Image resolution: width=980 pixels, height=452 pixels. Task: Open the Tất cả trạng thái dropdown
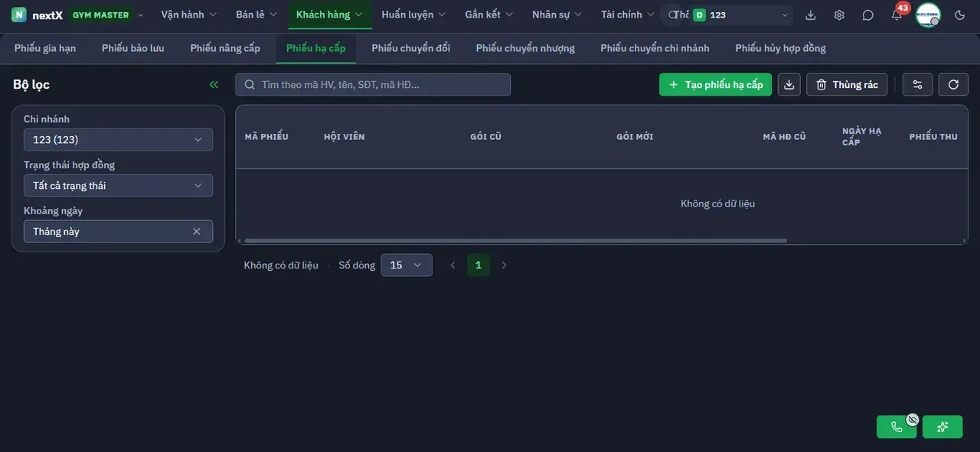pyautogui.click(x=118, y=186)
